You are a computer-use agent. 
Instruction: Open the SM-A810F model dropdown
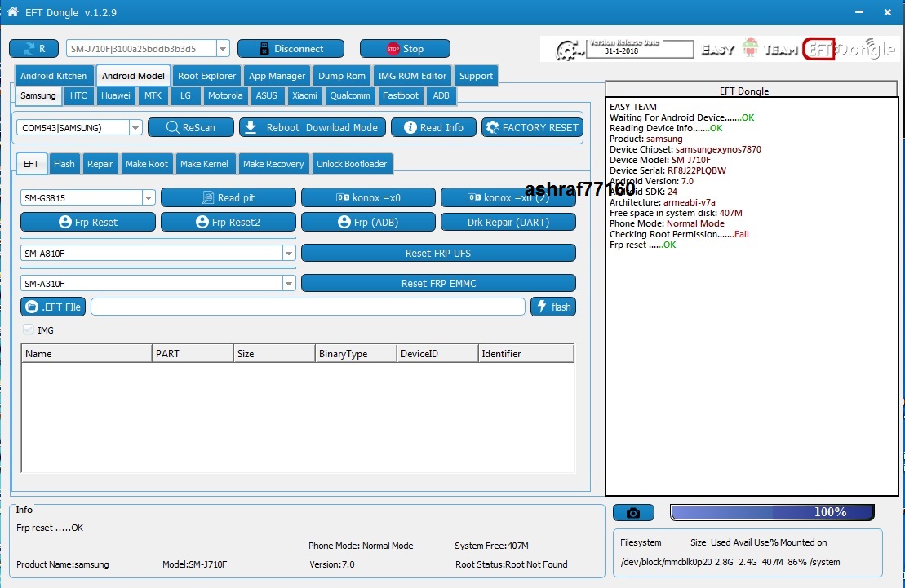(x=289, y=254)
